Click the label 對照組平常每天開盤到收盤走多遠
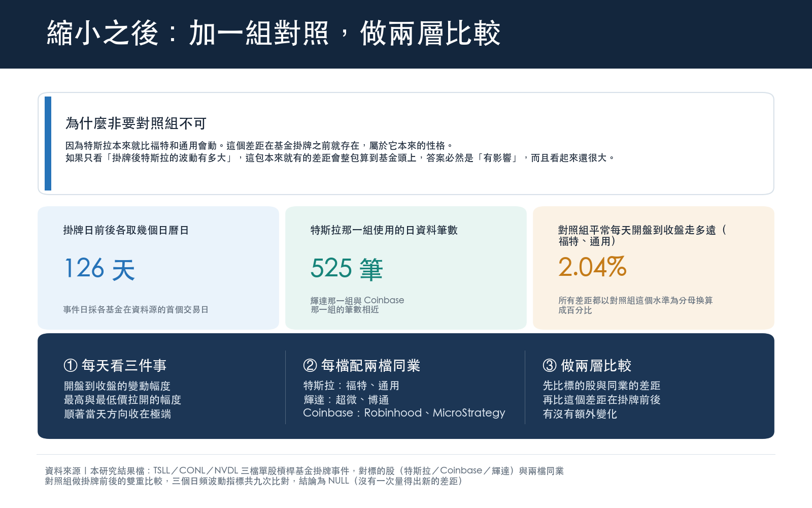This screenshot has height=508, width=812. 642,236
